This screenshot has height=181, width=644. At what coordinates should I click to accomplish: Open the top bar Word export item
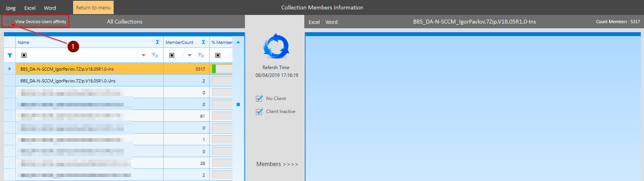[x=50, y=8]
